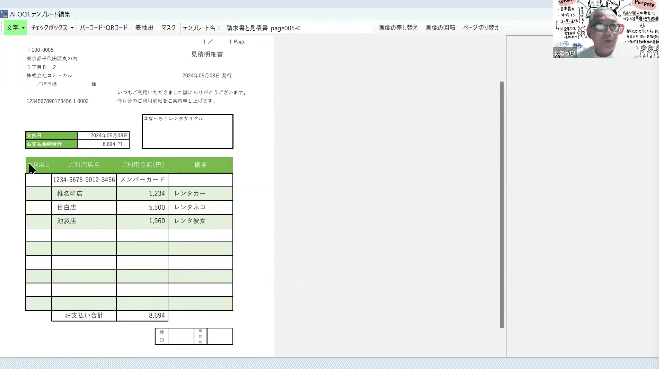Click the 2024年05月08日 発行 date line
Screen dimensions: 659x369
(x=207, y=76)
